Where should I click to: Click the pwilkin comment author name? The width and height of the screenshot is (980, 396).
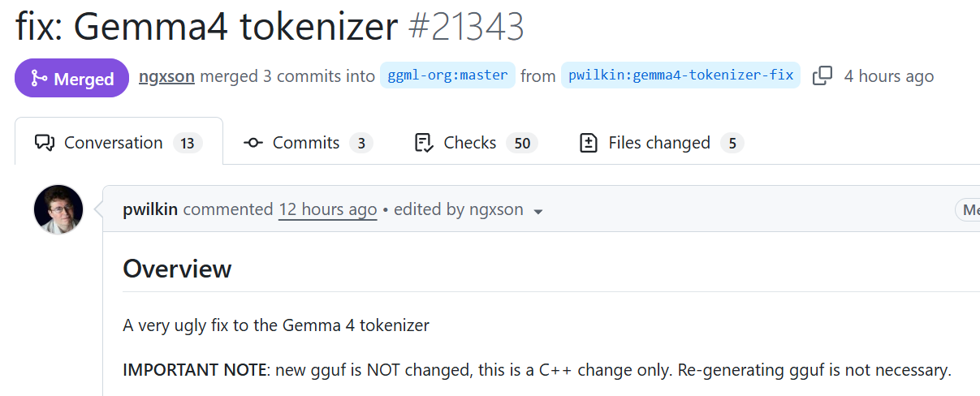coord(151,209)
